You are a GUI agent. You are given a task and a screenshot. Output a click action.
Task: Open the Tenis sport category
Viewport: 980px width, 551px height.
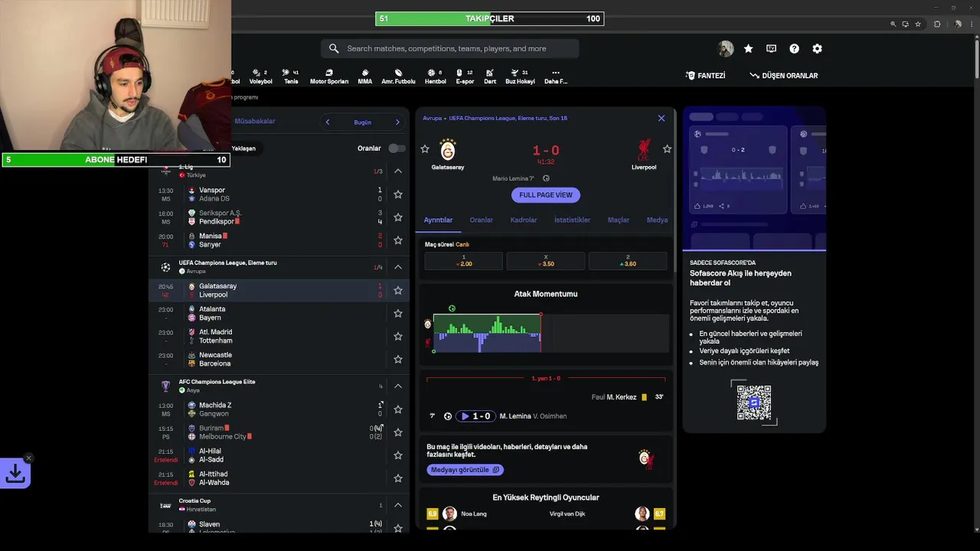[x=291, y=77]
